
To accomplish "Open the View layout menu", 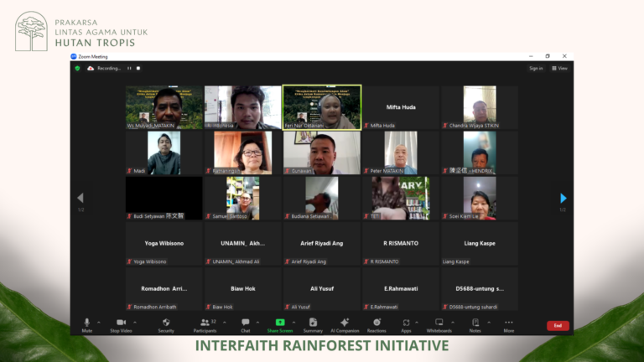I will [560, 68].
